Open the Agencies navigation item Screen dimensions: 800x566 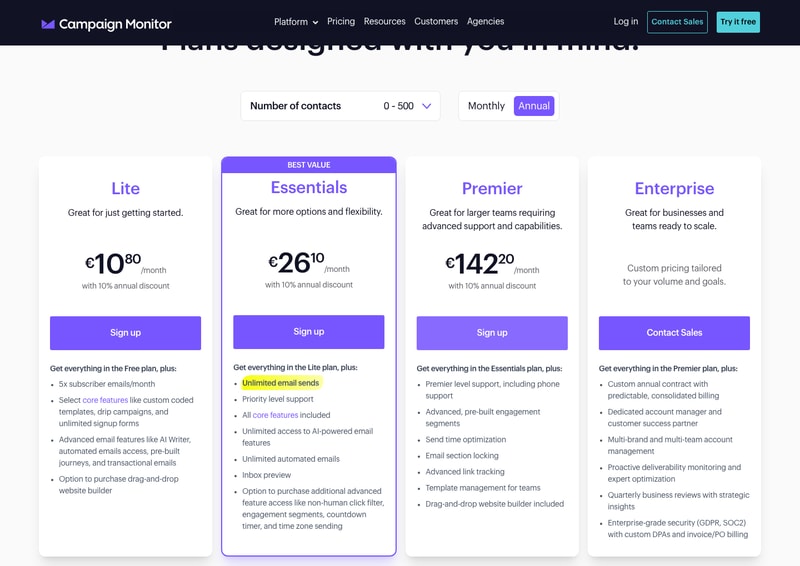click(485, 21)
